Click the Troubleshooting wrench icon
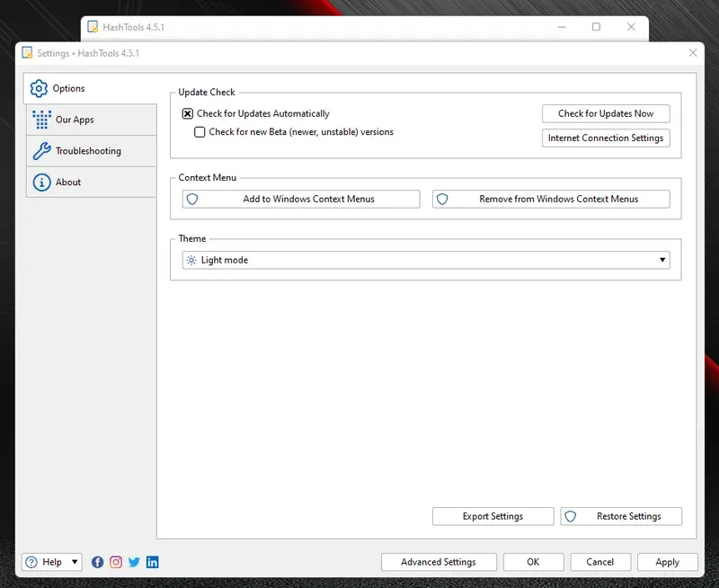Viewport: 719px width, 588px height. [x=41, y=151]
